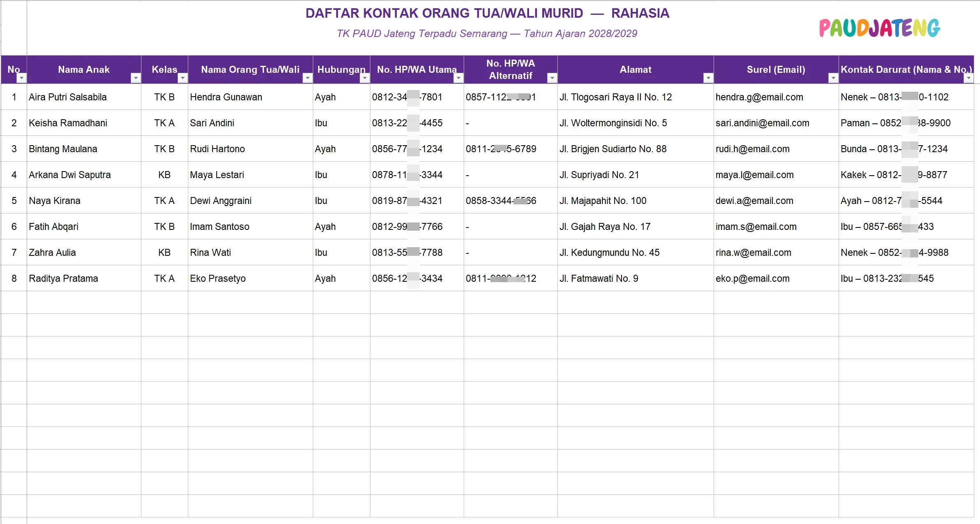
Task: Select parent name Hendra Gunawan
Action: [x=250, y=97]
